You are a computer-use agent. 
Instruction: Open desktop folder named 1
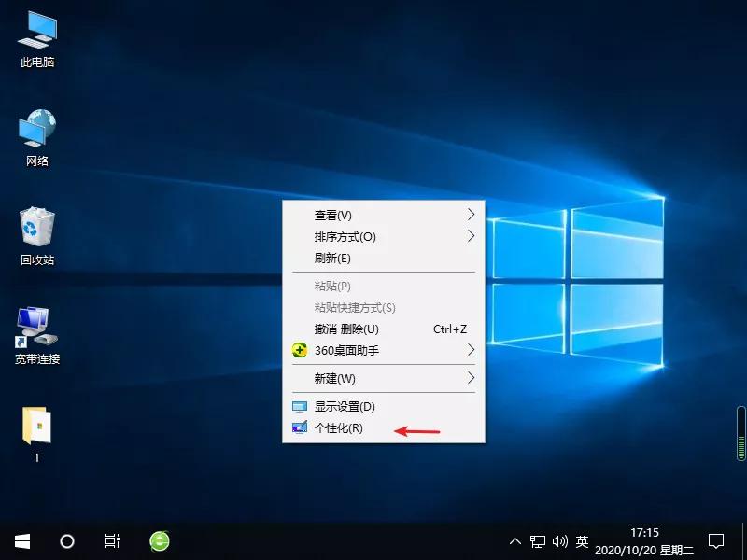[35, 429]
